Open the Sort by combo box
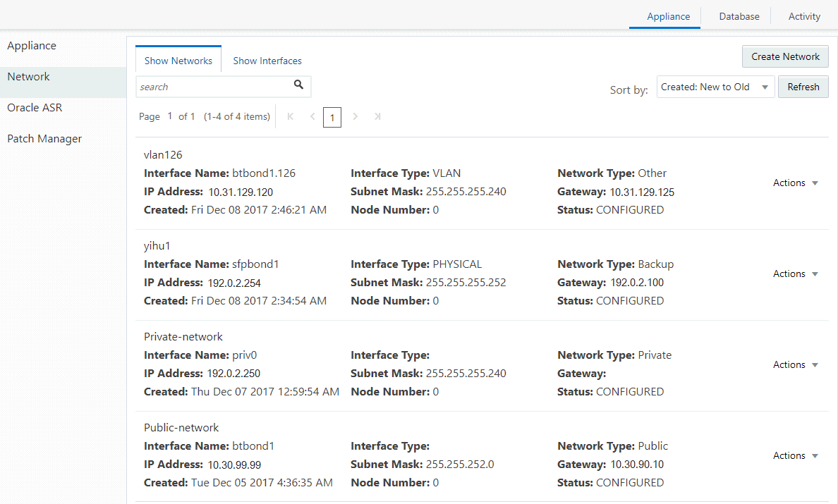Viewport: 838px width, 504px height. tap(715, 87)
